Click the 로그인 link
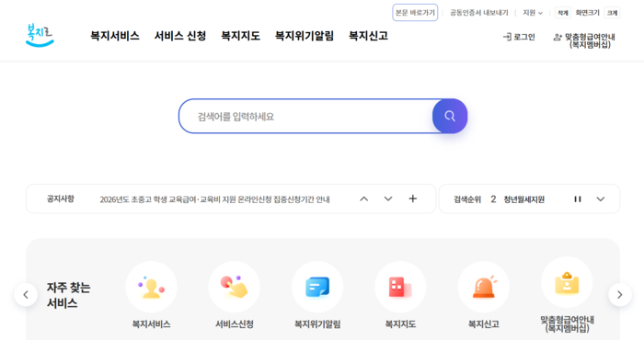This screenshot has height=340, width=644. pyautogui.click(x=519, y=37)
